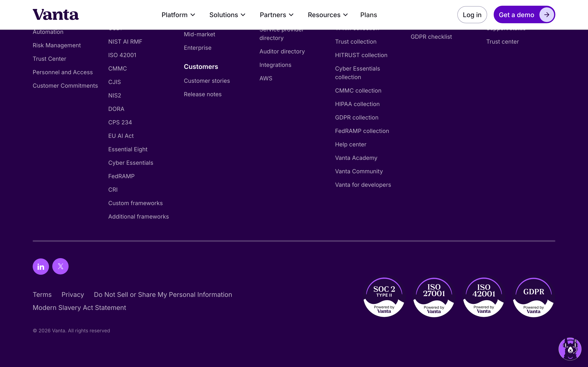
Task: Visit the Vanta Academy link
Action: coord(356,158)
